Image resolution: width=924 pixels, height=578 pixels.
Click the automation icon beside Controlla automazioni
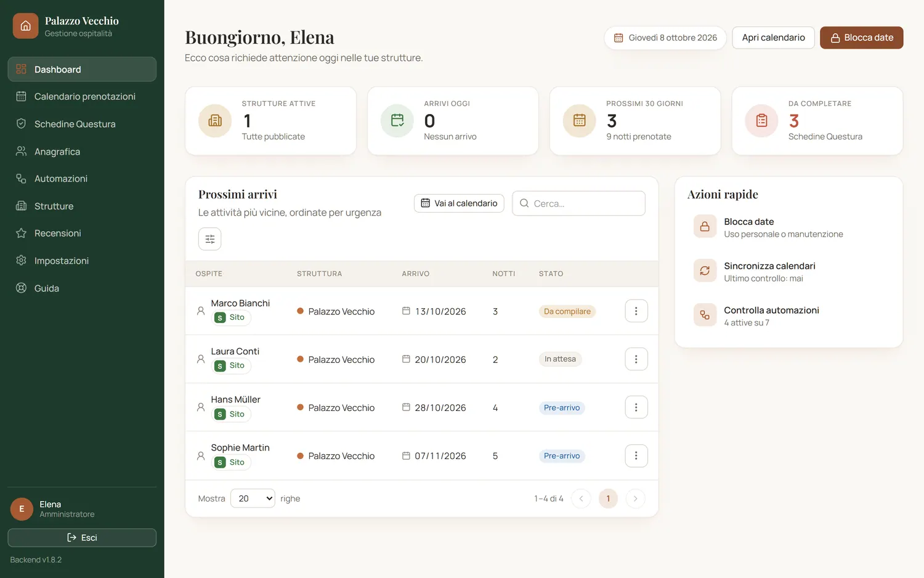coord(705,315)
